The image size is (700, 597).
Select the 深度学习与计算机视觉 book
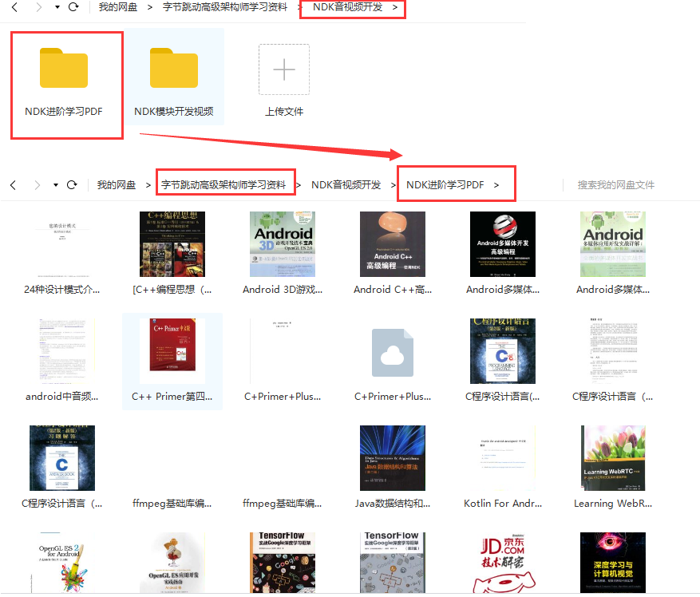(613, 562)
